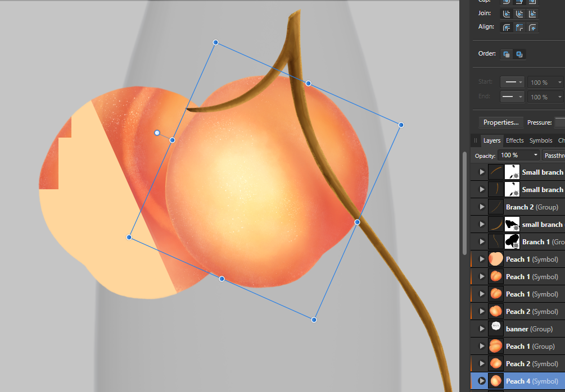Click the leftmost corner handle of selection box

tap(129, 237)
